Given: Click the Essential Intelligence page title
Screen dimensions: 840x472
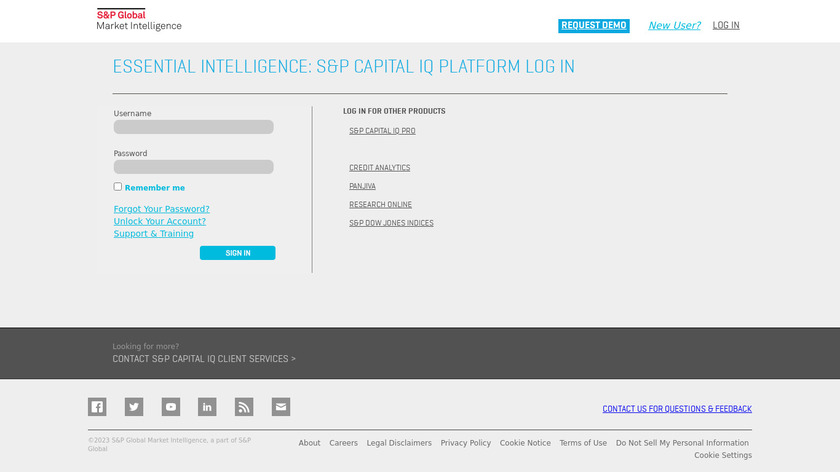Looking at the screenshot, I should [343, 66].
